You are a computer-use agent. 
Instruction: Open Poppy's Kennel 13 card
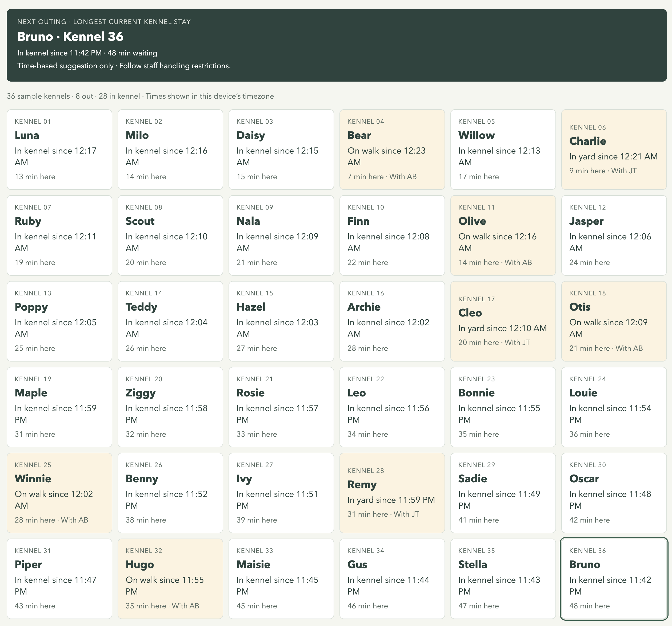click(59, 321)
